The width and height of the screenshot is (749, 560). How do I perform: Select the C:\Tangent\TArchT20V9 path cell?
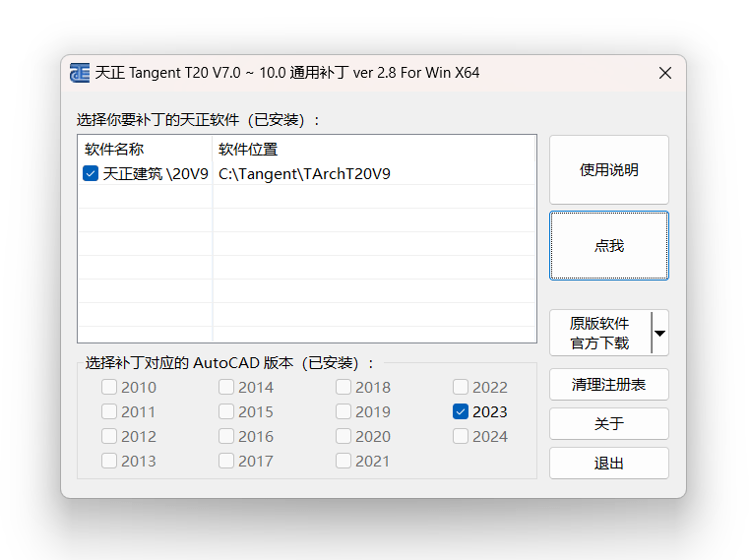coord(304,174)
